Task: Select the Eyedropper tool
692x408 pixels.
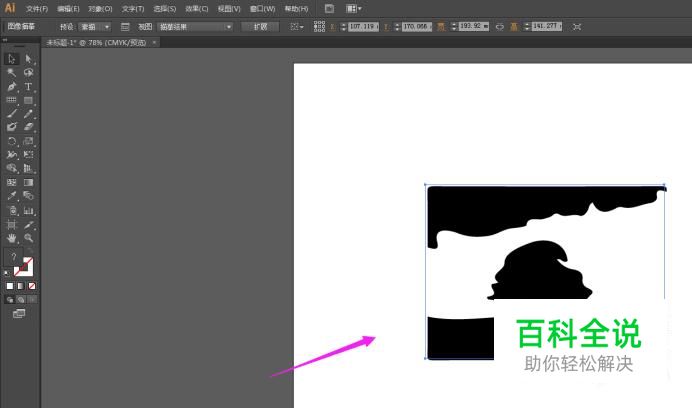Action: pos(11,197)
